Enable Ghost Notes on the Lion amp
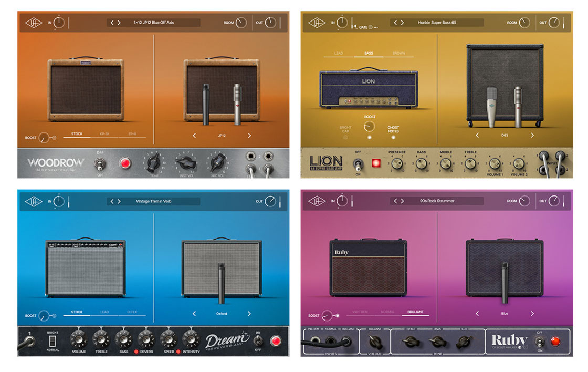Viewport: 588px width, 372px height. tap(393, 137)
